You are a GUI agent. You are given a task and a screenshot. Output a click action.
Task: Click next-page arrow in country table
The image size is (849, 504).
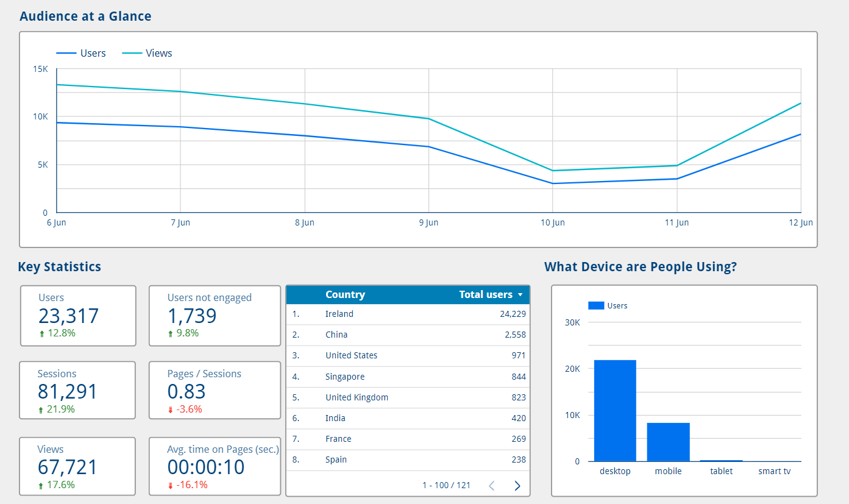[517, 485]
